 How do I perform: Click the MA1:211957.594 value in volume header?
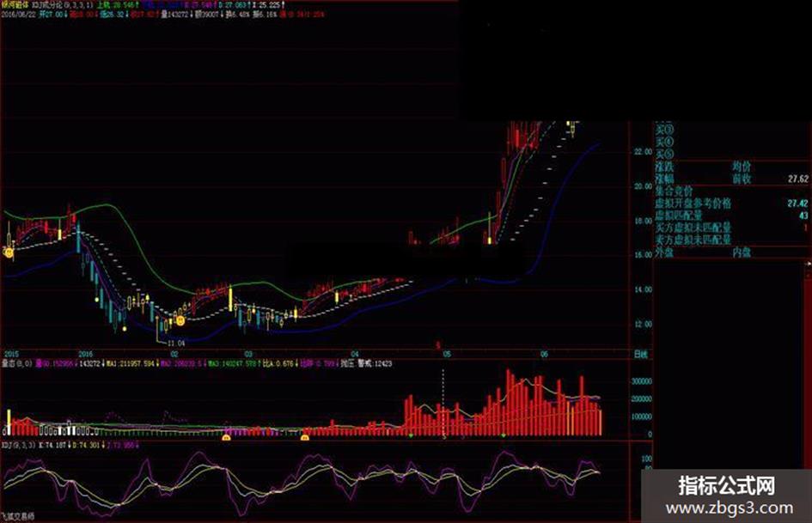click(x=131, y=364)
